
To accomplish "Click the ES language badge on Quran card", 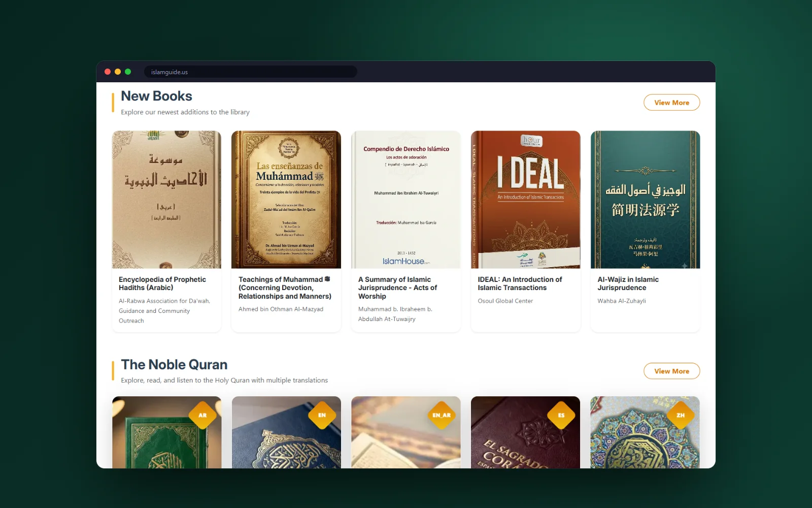I will point(561,415).
